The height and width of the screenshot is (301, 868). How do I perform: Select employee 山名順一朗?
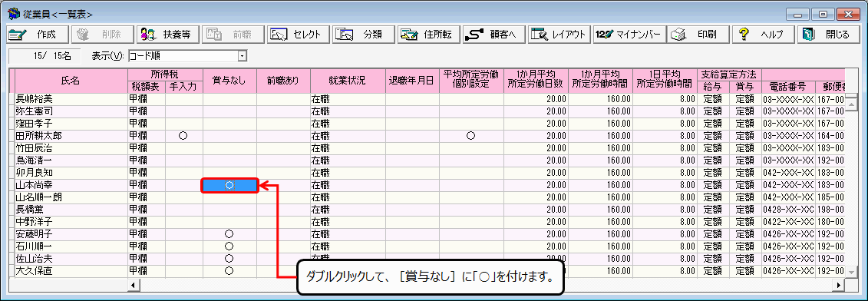(x=71, y=197)
